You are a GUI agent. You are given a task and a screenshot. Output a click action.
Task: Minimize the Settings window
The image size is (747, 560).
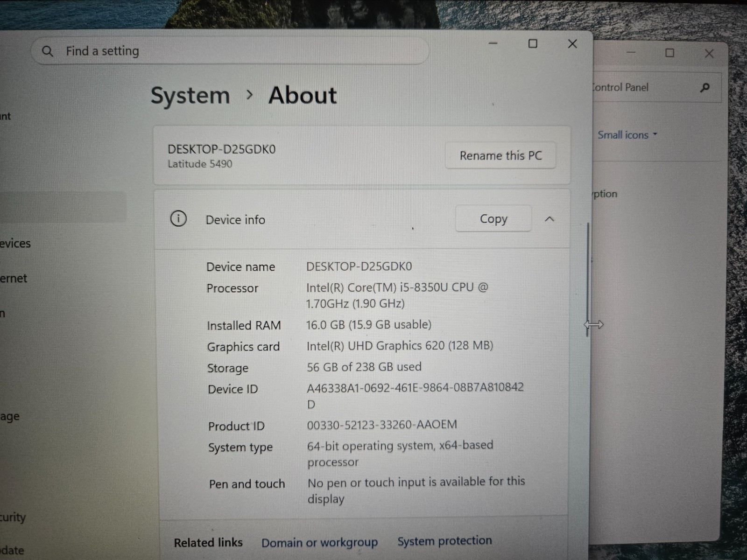pyautogui.click(x=493, y=43)
